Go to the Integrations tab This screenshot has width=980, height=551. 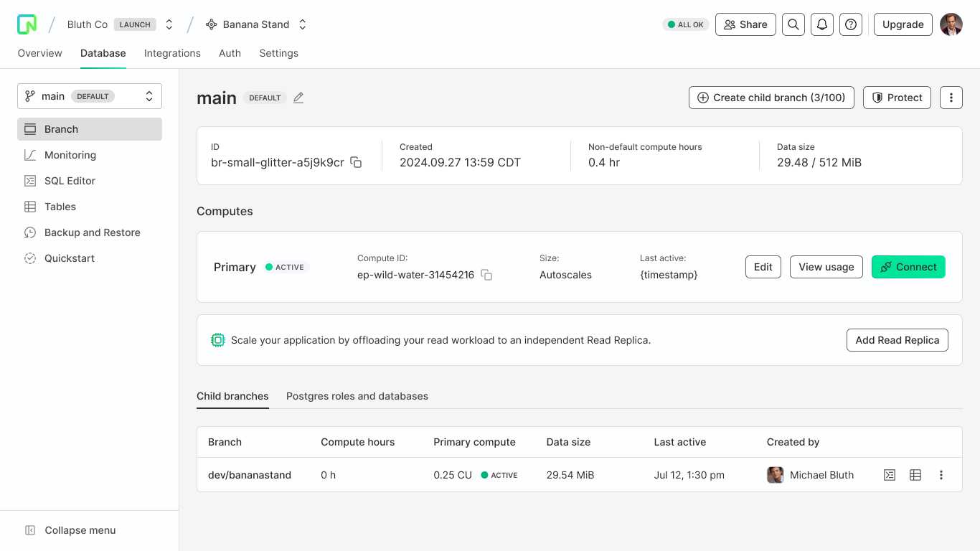172,53
